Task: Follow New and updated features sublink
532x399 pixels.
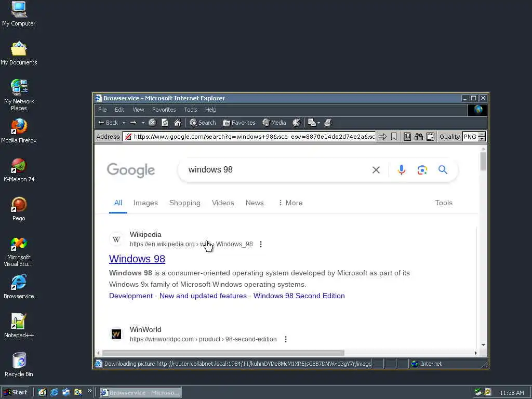Action: (x=203, y=296)
